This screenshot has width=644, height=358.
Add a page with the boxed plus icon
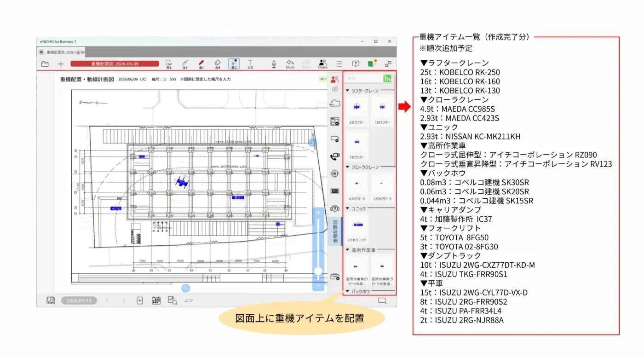click(x=140, y=300)
